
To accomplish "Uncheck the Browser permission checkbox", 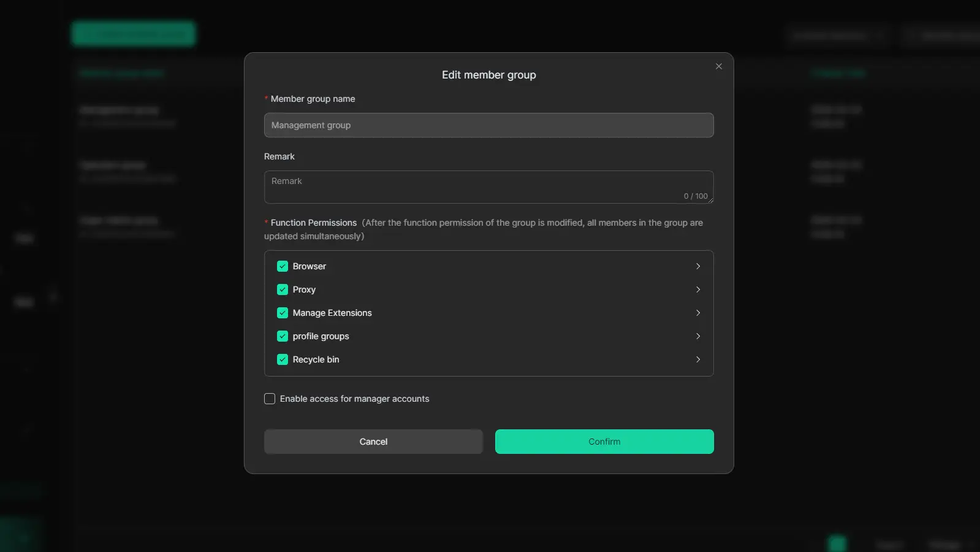I will 282,266.
